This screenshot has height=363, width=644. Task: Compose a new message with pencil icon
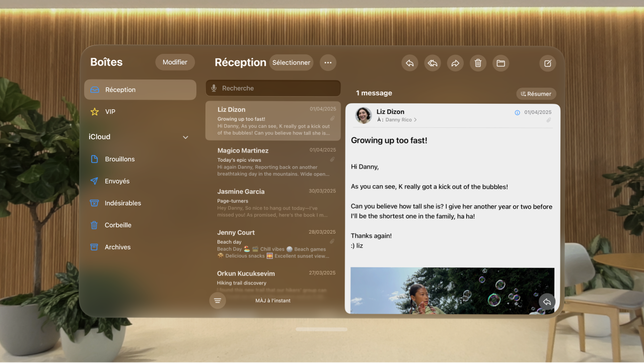[x=548, y=63]
